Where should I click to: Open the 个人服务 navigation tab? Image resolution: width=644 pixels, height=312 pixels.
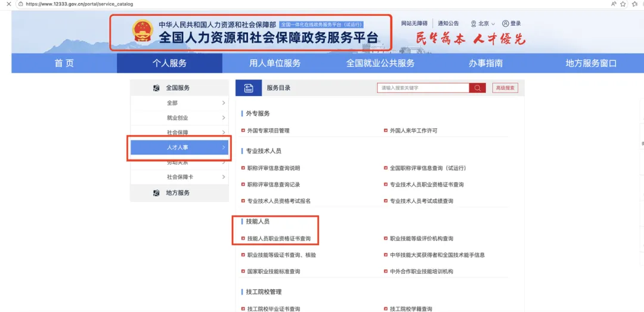coord(169,63)
